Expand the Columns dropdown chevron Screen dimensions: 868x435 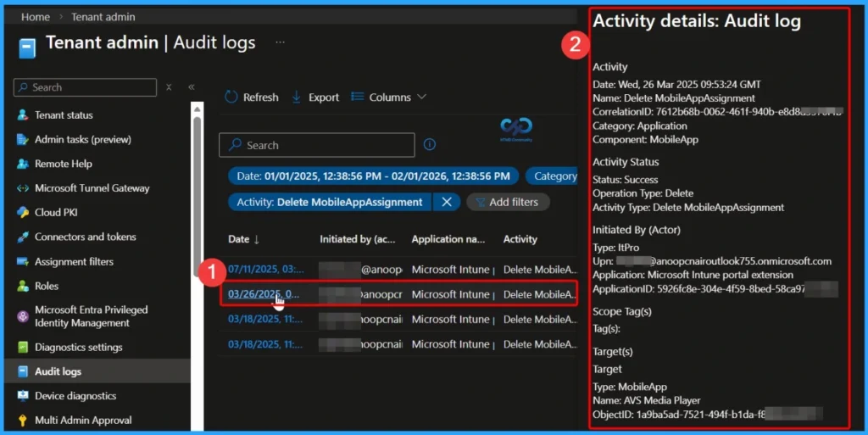[x=422, y=97]
